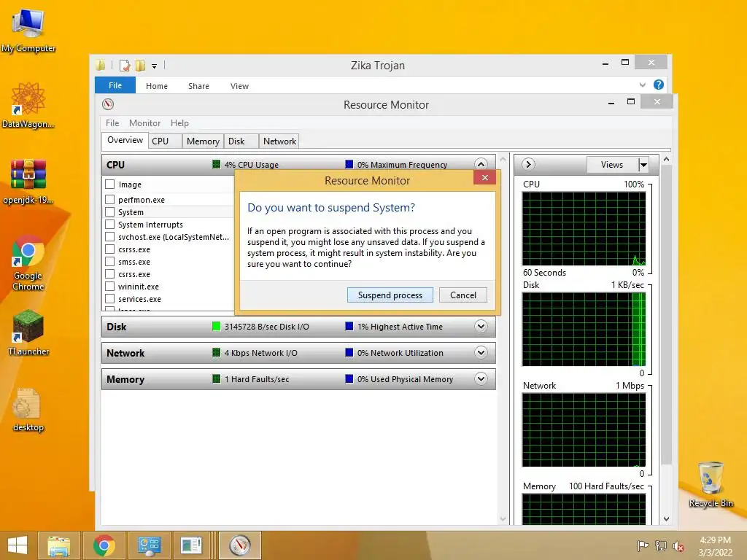Check the svchost.exe (LocalSystemNet...) checkbox
This screenshot has width=747, height=560.
click(110, 236)
